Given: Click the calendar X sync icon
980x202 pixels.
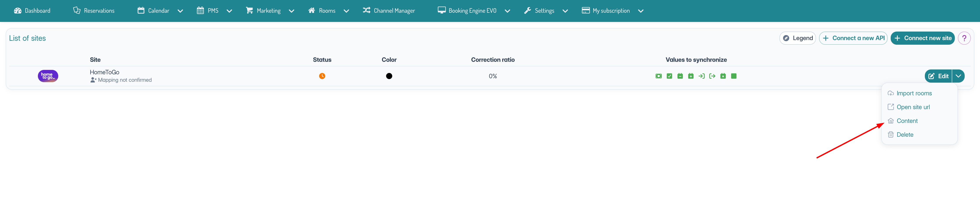Looking at the screenshot, I should point(723,76).
